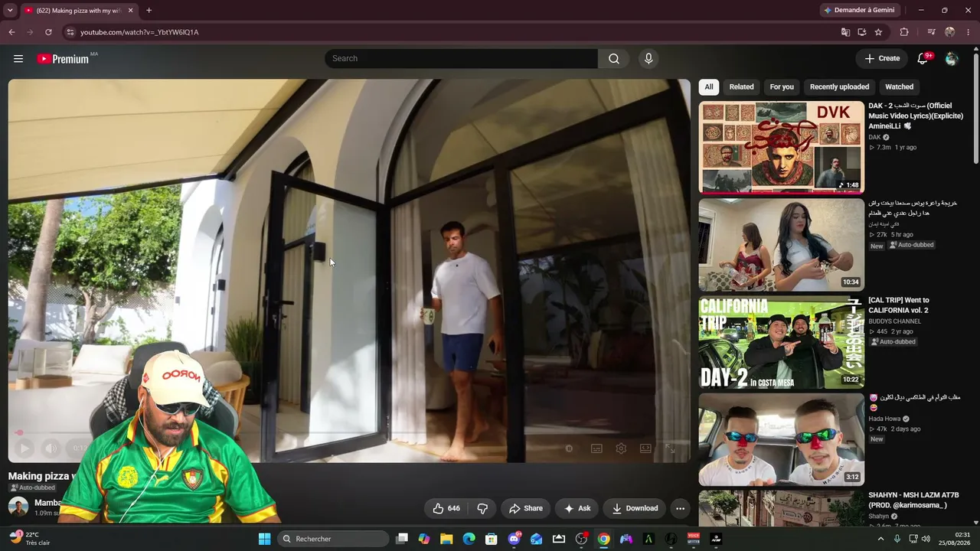View site information icon in address bar
This screenshot has height=551, width=980.
click(70, 32)
